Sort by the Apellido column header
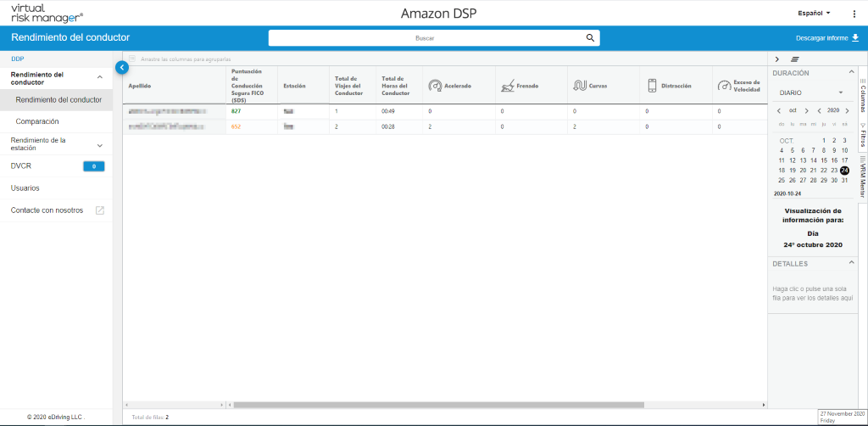Viewport: 868px width, 426px height. click(x=138, y=86)
